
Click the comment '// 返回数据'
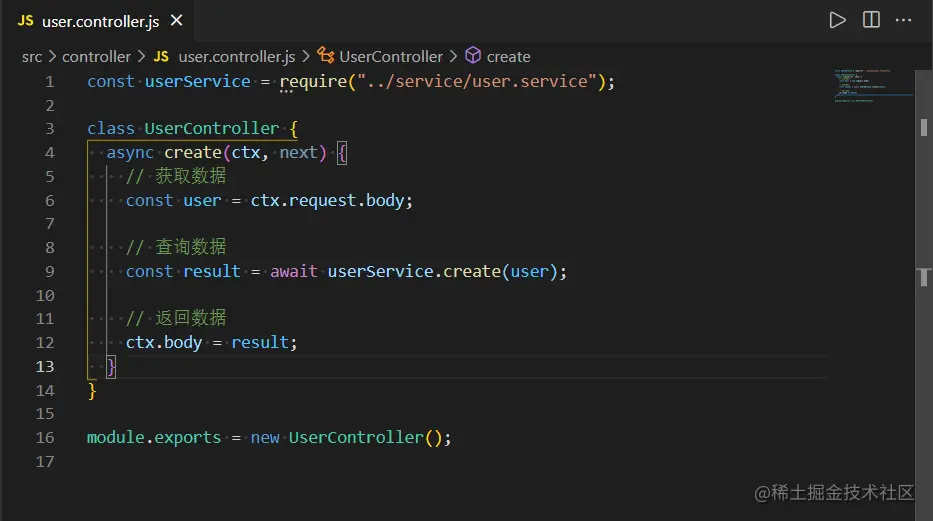point(176,318)
